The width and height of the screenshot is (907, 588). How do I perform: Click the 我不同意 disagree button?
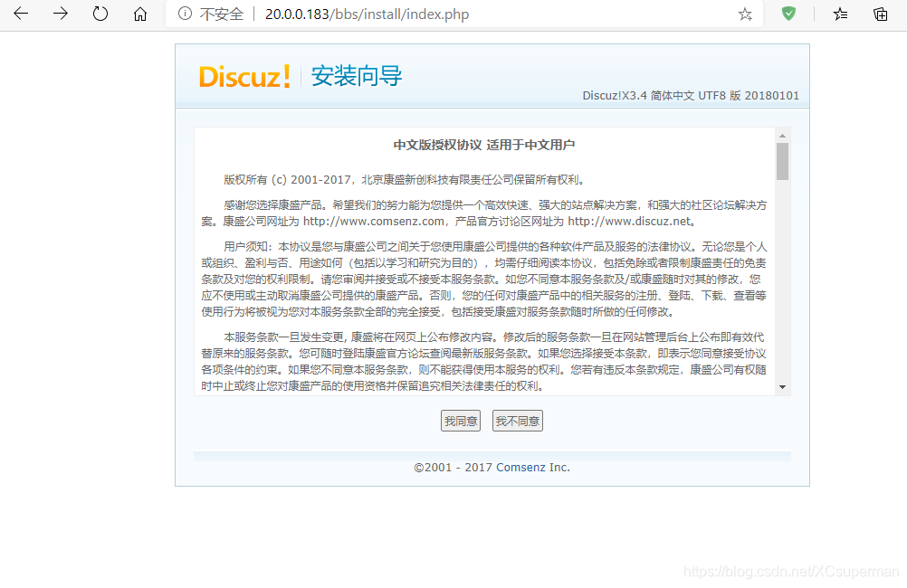point(518,421)
